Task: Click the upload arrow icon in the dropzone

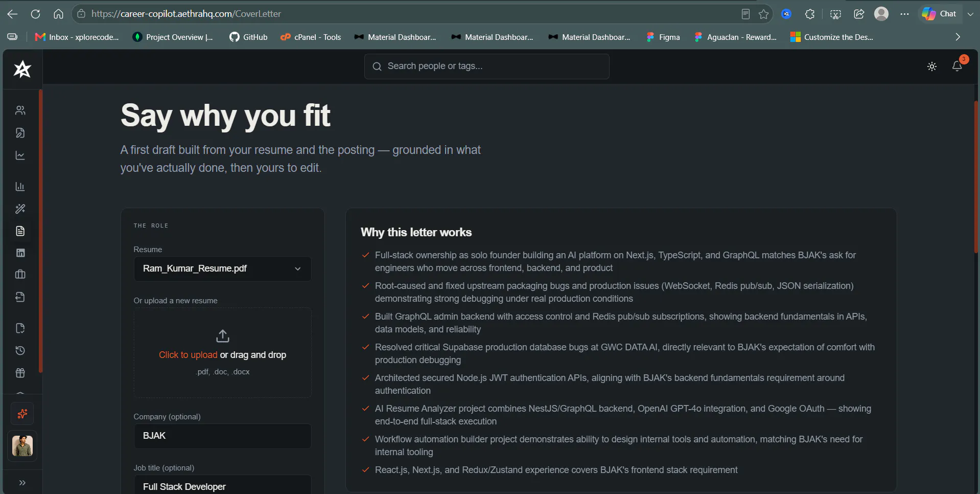Action: pos(223,336)
